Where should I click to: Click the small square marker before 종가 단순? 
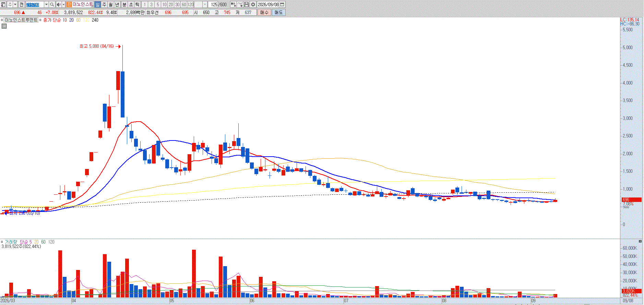[40, 20]
